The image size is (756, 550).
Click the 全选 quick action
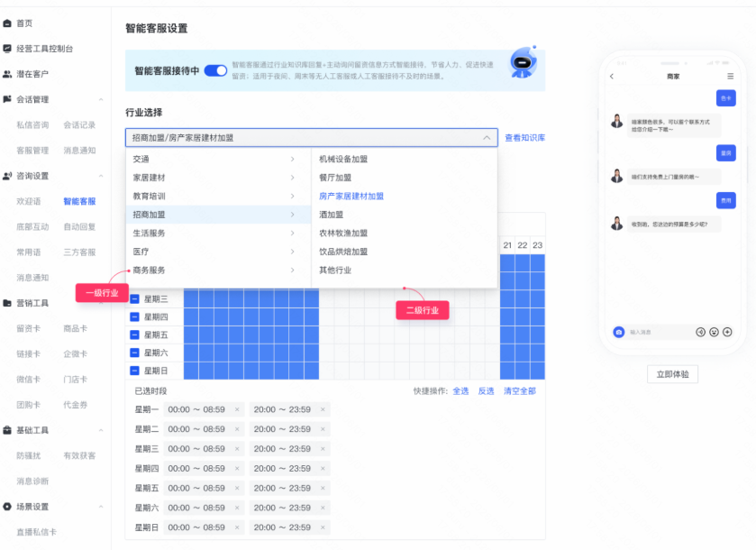click(x=460, y=390)
